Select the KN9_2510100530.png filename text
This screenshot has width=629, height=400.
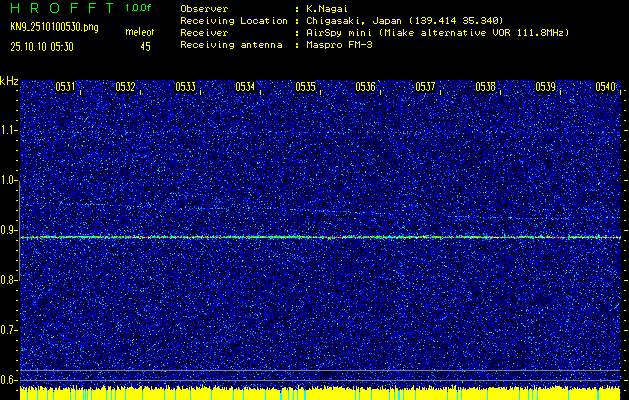click(54, 26)
